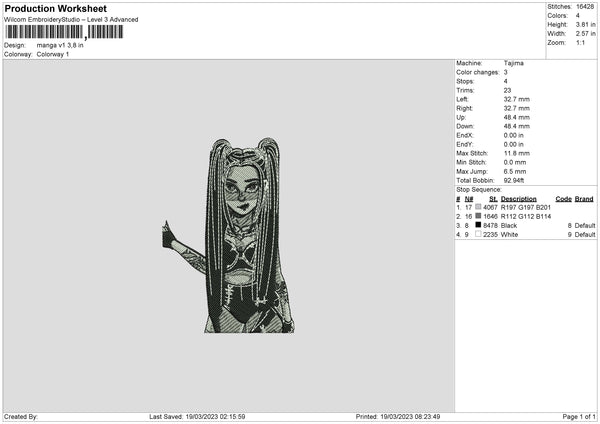Viewport: 600px width, 424px height.
Task: Click the stitch count 4067 in stop 1
Action: (x=490, y=207)
